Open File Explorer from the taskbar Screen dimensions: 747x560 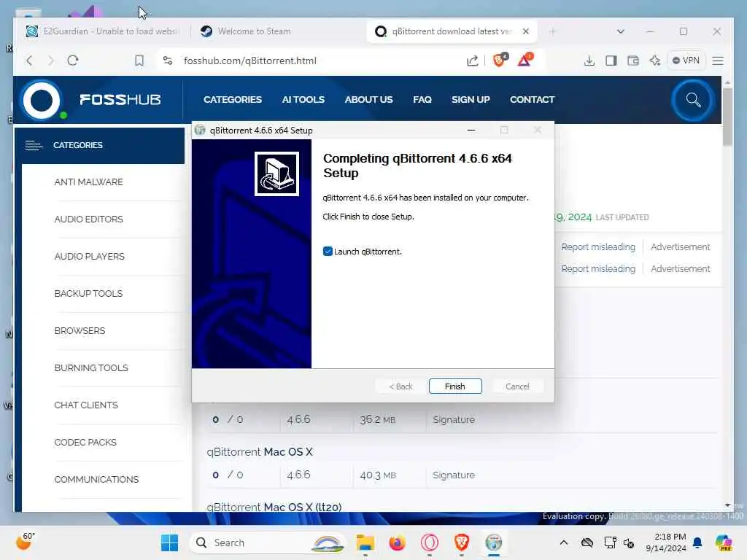tap(365, 542)
